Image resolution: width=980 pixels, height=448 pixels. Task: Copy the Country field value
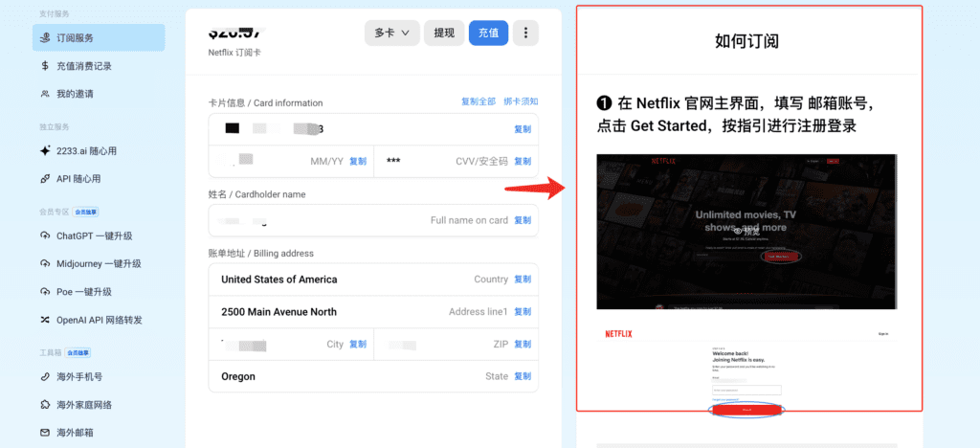click(523, 280)
